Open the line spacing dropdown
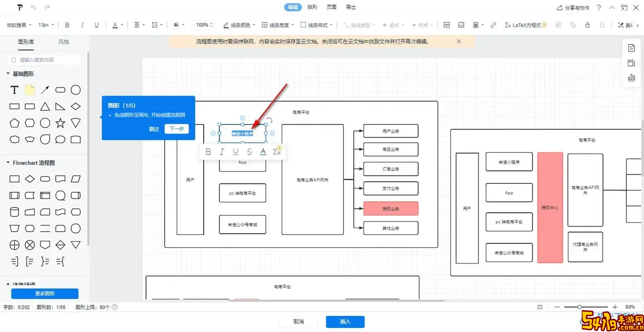This screenshot has width=644, height=332. (x=157, y=25)
